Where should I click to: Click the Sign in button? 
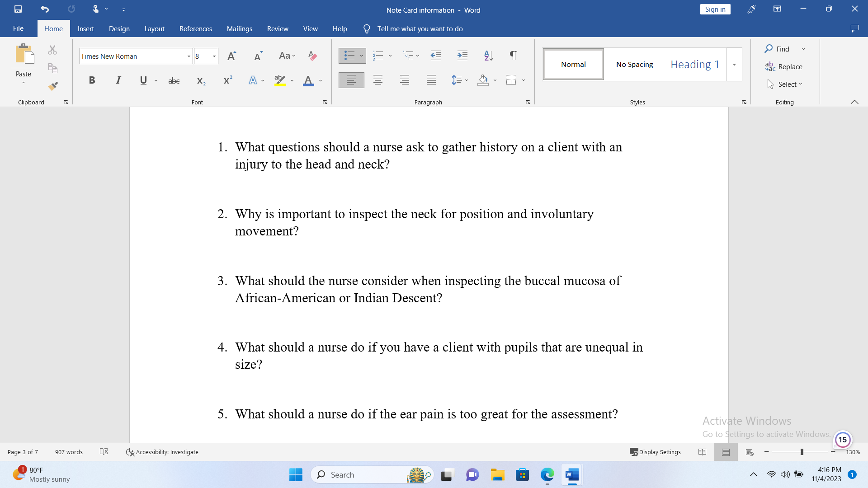pos(715,9)
